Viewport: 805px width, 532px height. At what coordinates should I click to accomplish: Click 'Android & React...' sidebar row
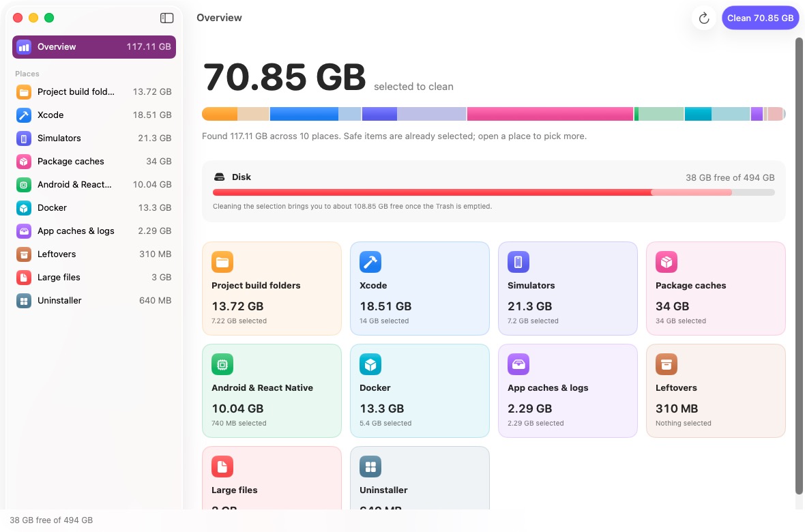click(94, 184)
